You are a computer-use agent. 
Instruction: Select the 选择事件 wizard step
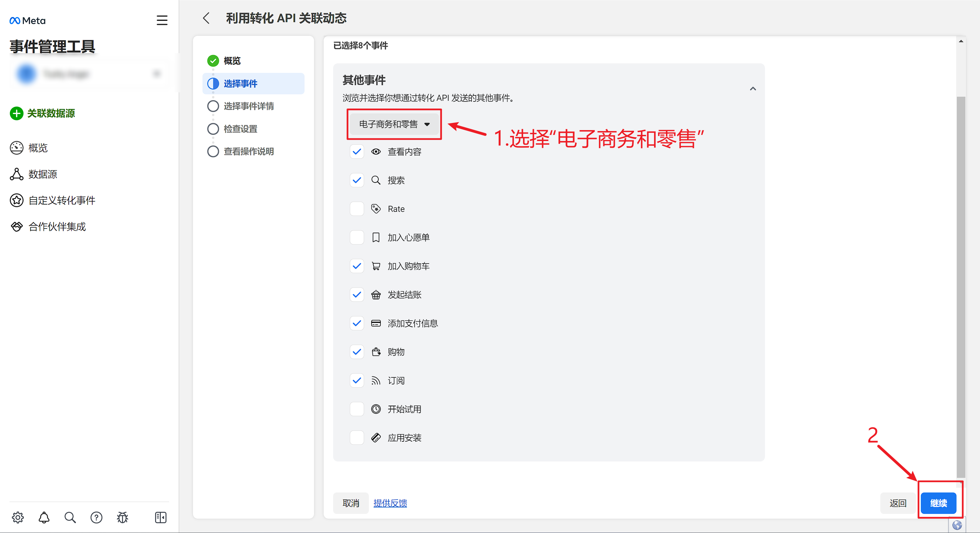point(254,83)
